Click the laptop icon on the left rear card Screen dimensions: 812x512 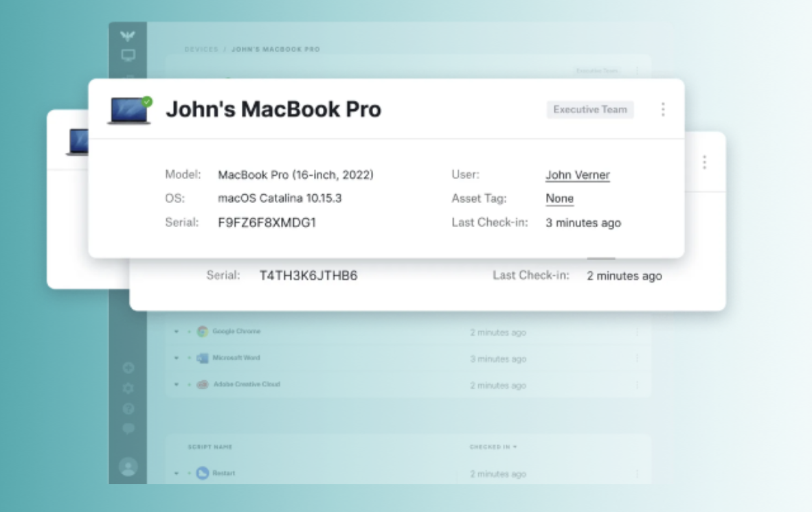pyautogui.click(x=78, y=141)
